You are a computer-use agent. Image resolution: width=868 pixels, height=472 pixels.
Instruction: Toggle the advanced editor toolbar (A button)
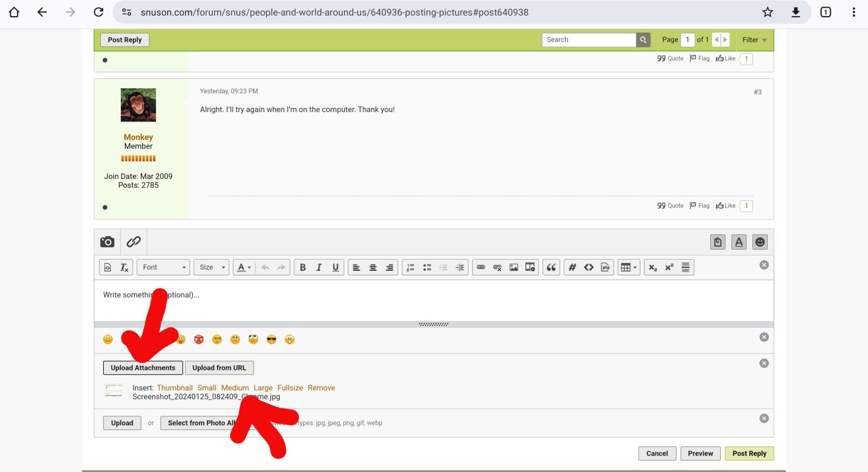[739, 242]
